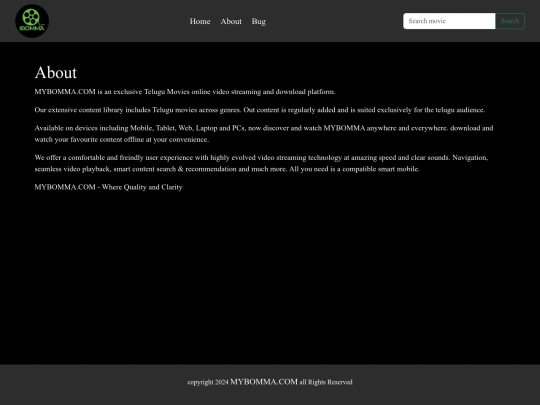Focus the Search movie input field

449,21
